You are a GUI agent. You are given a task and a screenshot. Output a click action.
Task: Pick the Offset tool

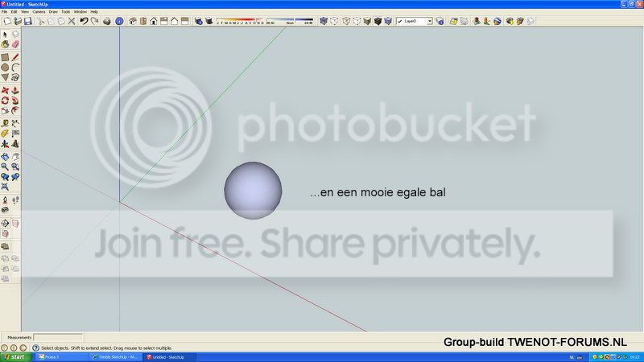click(15, 111)
